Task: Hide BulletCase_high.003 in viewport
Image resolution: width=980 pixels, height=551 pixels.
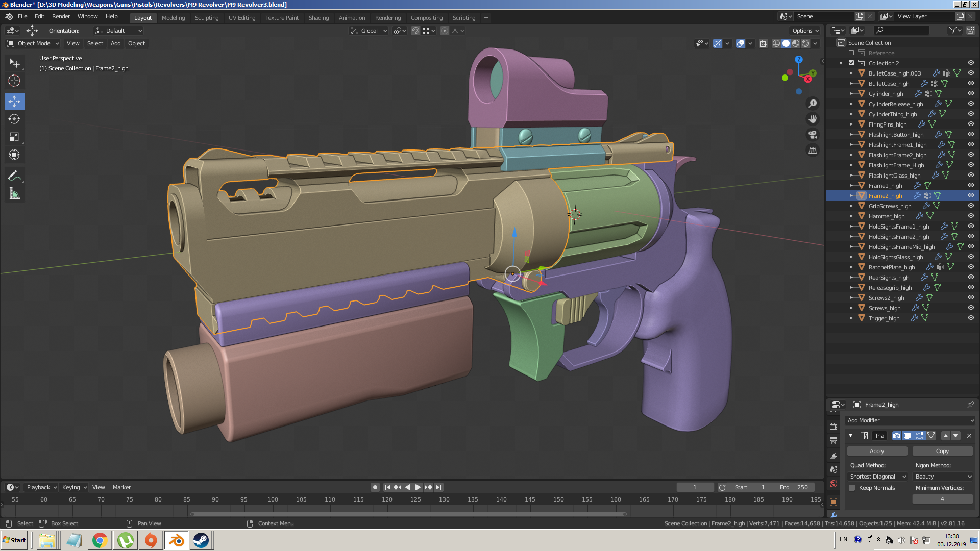Action: (971, 73)
